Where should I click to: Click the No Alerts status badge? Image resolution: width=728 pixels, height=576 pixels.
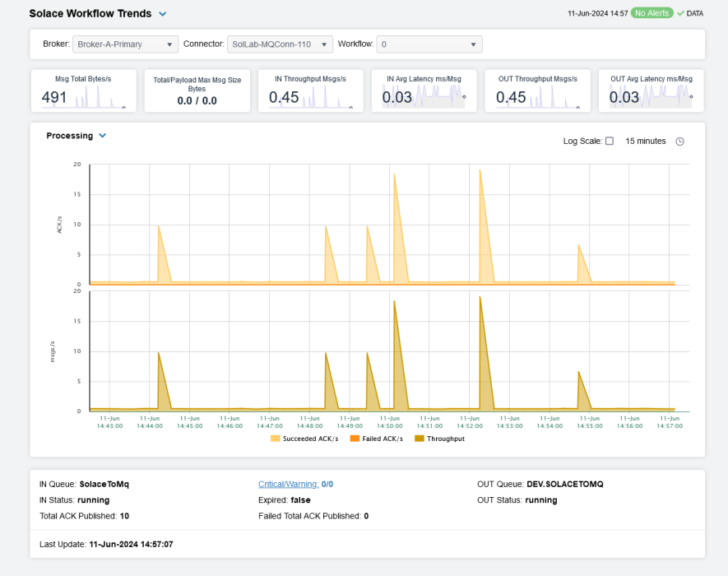click(652, 13)
